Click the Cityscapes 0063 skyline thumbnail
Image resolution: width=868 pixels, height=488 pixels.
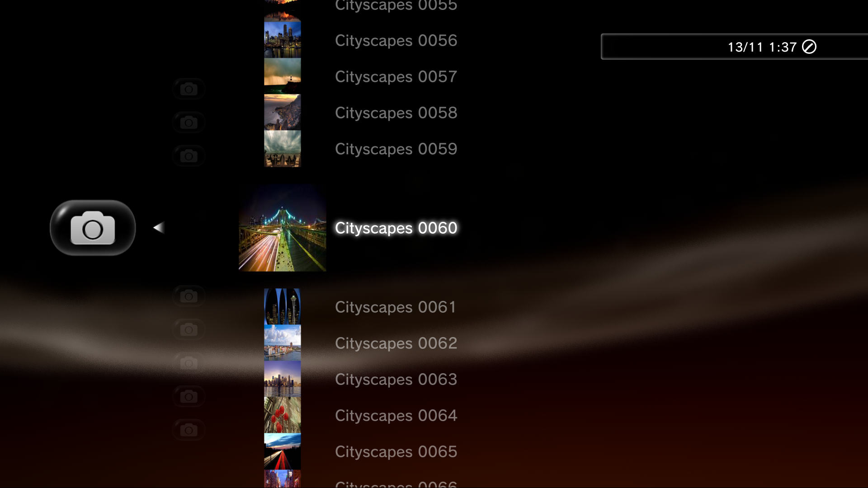(283, 379)
